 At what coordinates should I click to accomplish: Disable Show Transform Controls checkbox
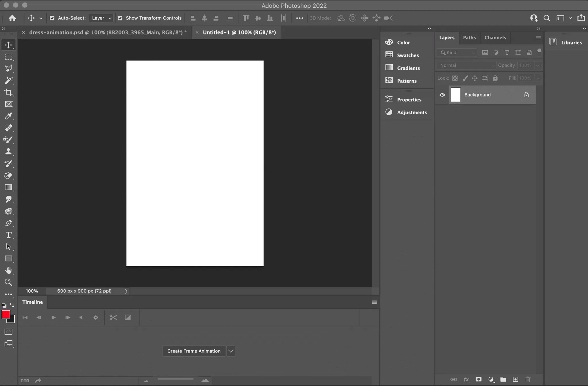coord(120,18)
